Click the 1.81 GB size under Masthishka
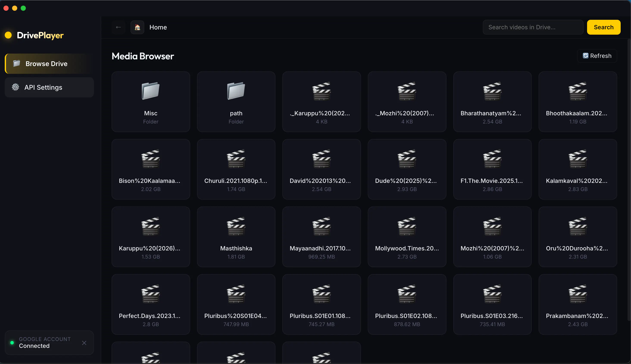 (x=236, y=257)
